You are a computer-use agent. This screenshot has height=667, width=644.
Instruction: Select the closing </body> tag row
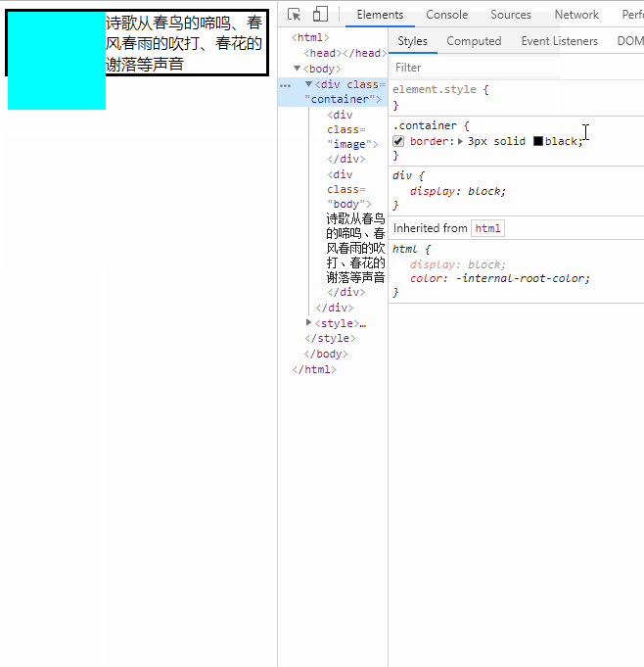tap(326, 354)
